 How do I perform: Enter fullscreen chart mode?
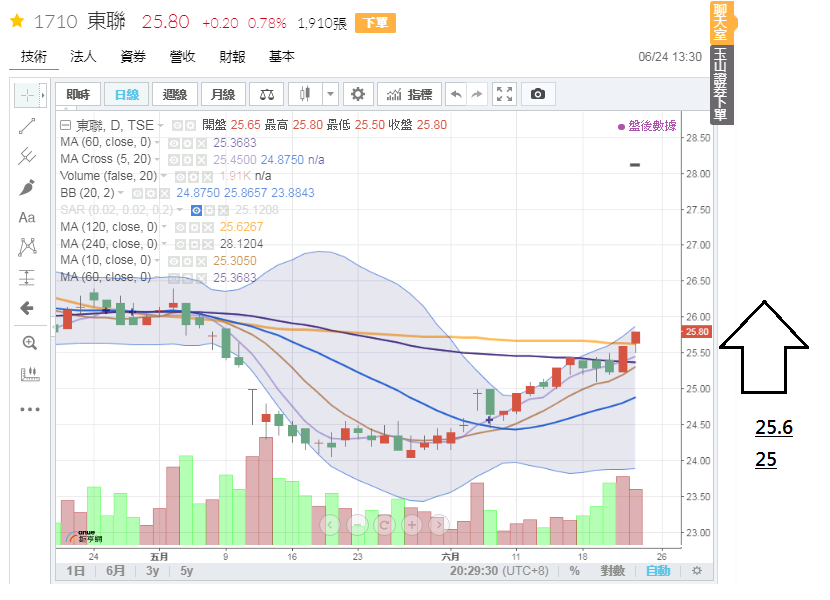coord(505,94)
